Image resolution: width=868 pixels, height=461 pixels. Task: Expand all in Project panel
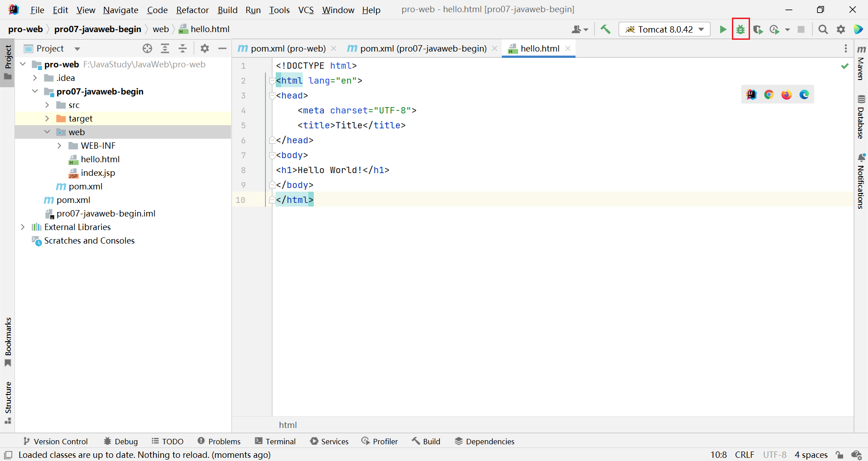(x=165, y=48)
